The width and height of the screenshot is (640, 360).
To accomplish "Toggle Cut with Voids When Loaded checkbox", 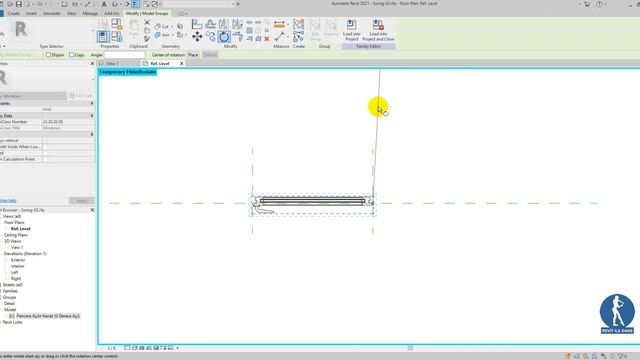I will 45,147.
